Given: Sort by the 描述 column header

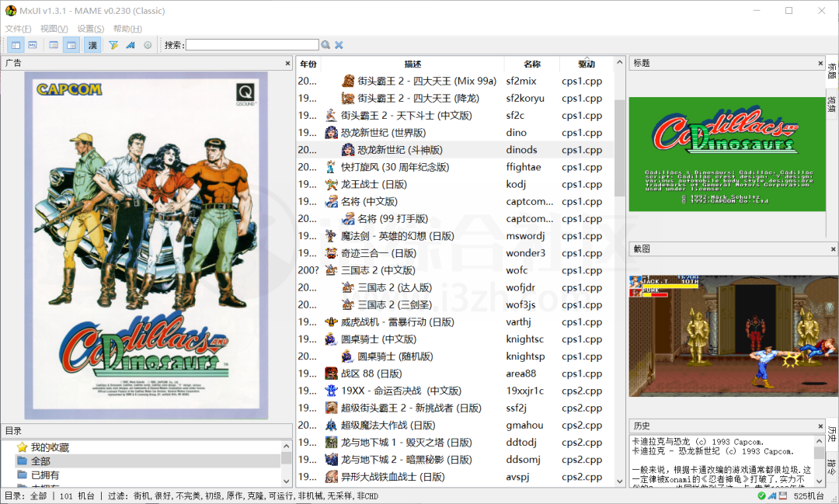Looking at the screenshot, I should (413, 64).
